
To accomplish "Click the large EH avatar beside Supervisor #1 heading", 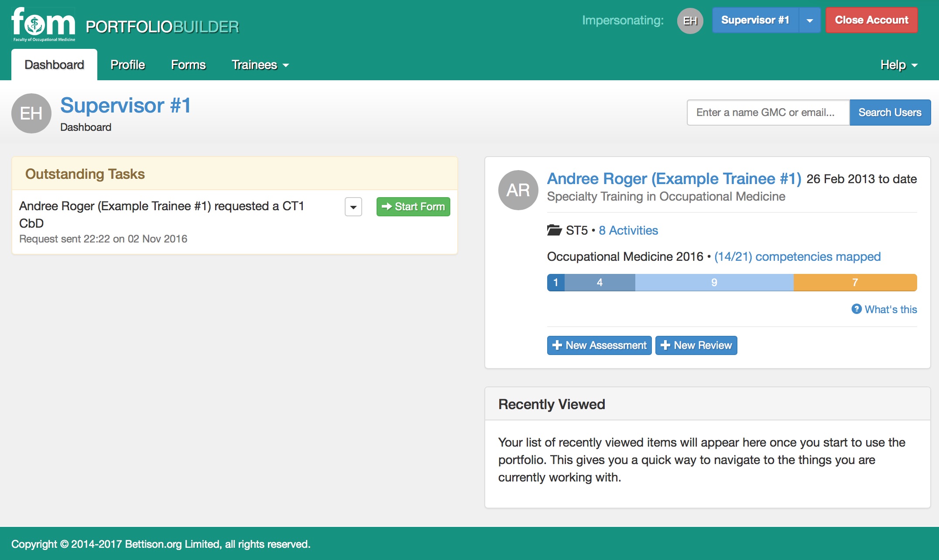I will point(31,113).
